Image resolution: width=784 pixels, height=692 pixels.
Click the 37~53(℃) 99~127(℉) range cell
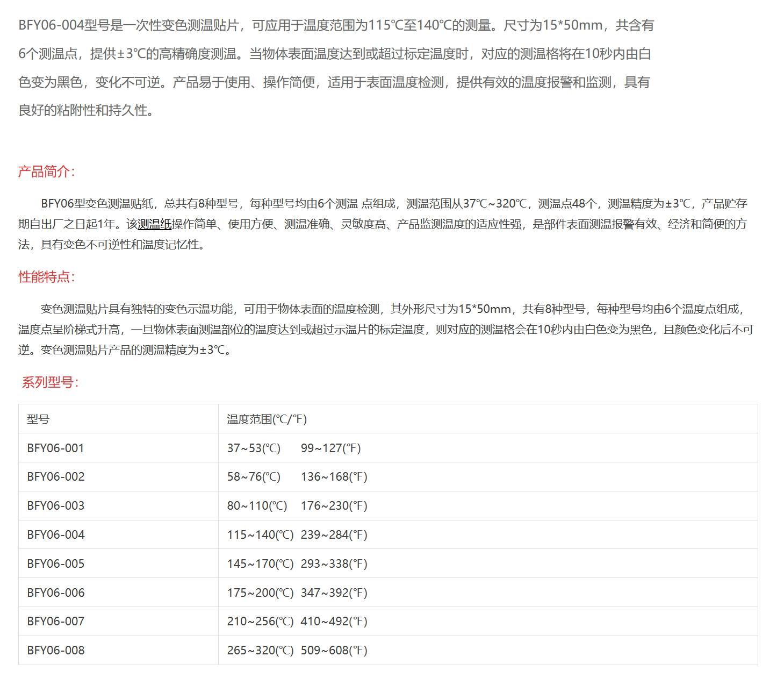pos(488,448)
